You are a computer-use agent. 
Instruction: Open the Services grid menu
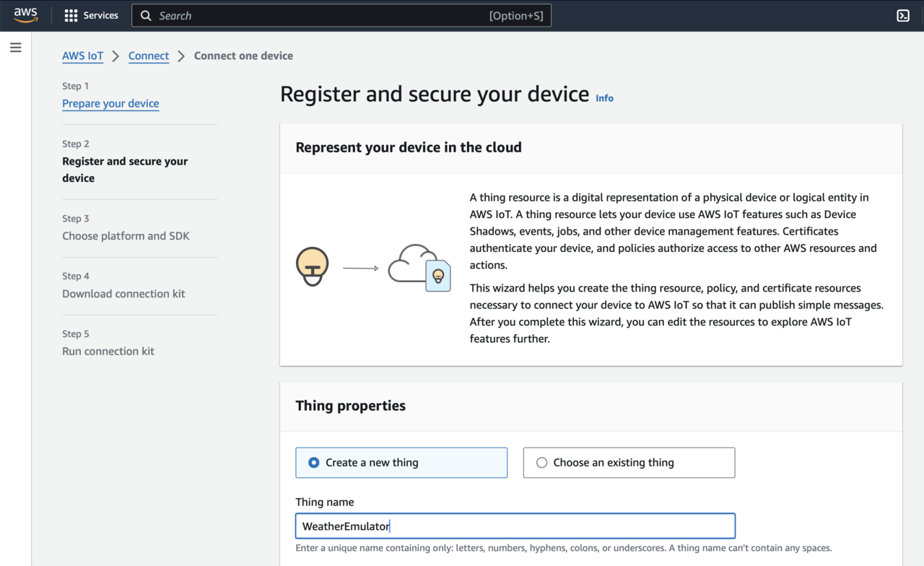pyautogui.click(x=71, y=16)
